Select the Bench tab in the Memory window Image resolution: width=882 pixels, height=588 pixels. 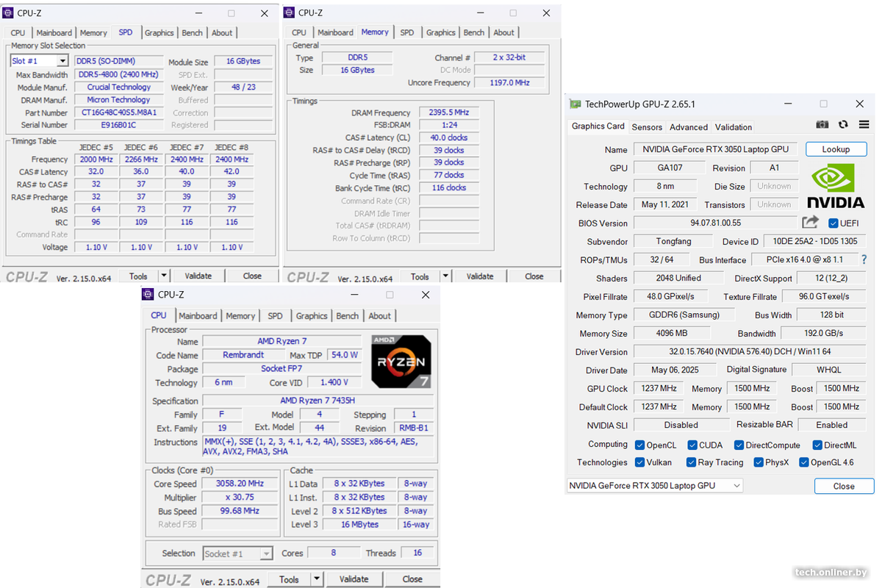click(x=474, y=32)
